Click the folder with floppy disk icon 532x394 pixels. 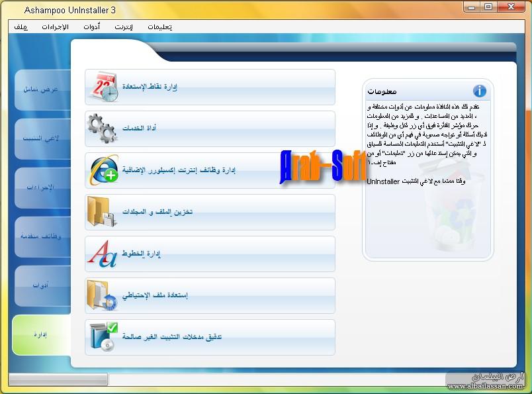(101, 212)
